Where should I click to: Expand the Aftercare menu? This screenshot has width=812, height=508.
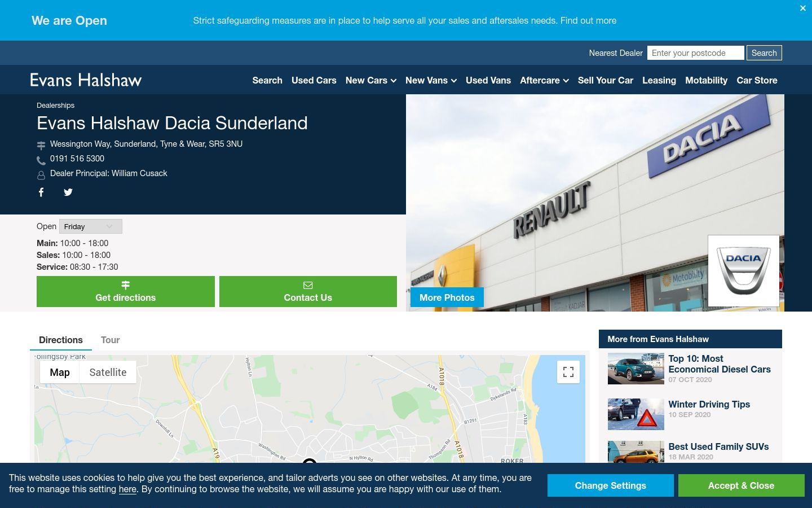click(x=544, y=80)
